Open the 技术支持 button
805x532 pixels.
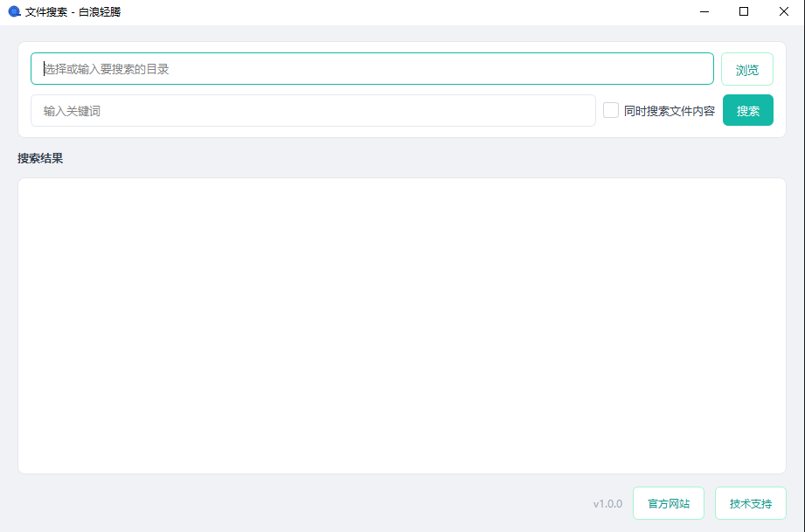tap(750, 504)
